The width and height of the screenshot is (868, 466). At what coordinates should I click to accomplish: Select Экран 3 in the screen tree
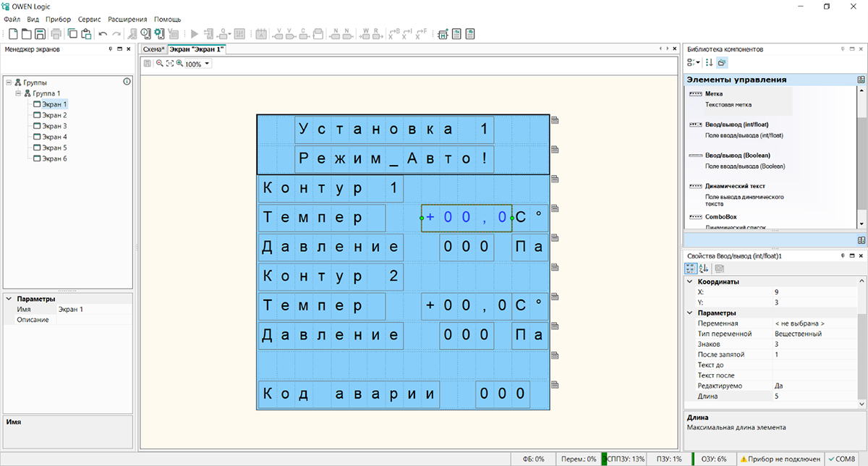point(54,126)
